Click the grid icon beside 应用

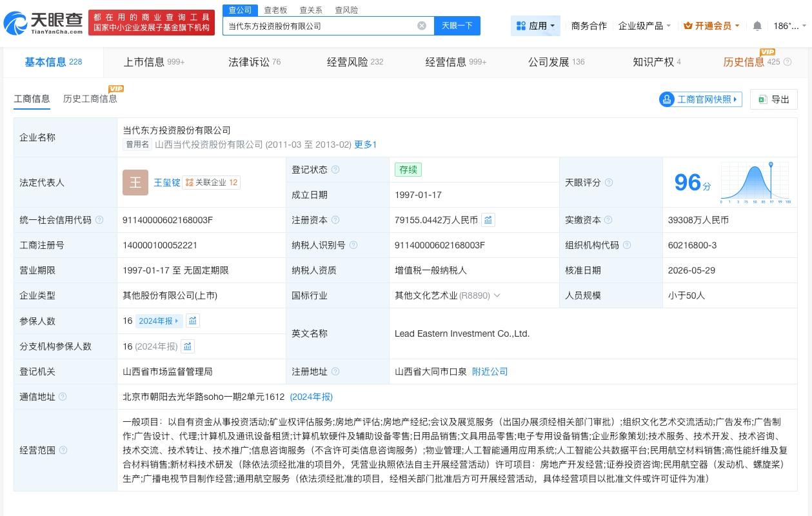[x=521, y=26]
